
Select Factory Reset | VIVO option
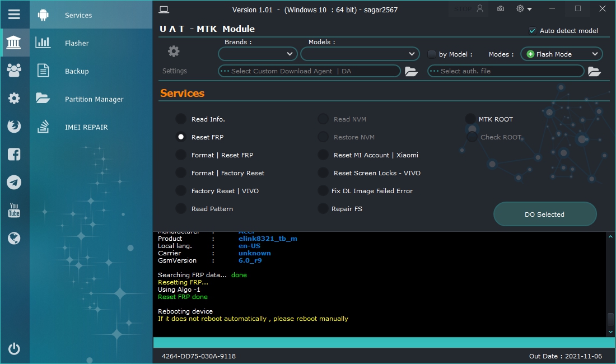coord(181,191)
